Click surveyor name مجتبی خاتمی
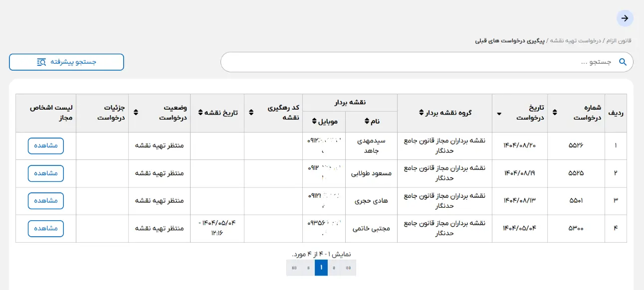 coord(373,228)
